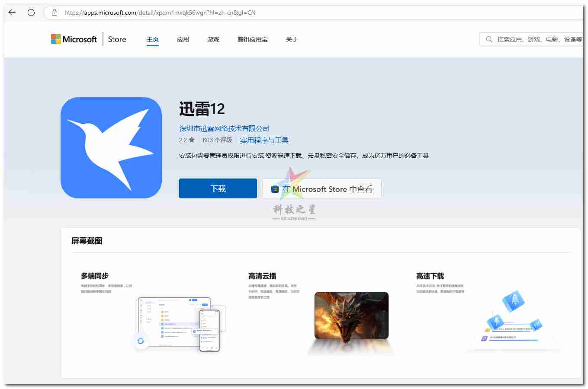Click the Microsoft logo icon
The height and width of the screenshot is (389, 588).
(x=56, y=39)
